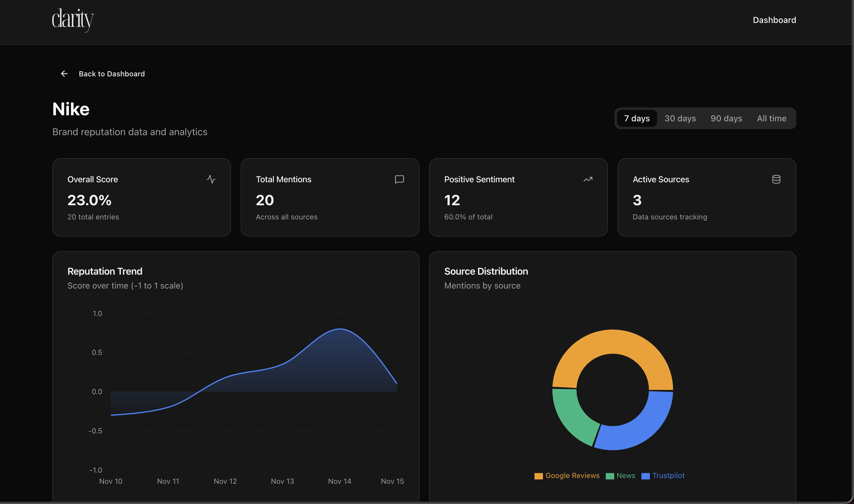Toggle the Google Reviews legend swatch
854x504 pixels.
click(539, 476)
